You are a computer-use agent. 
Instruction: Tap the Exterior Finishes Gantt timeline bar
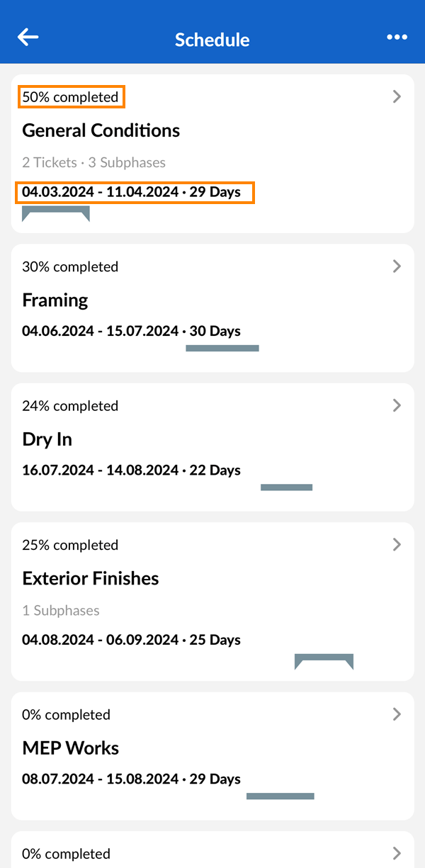point(324,659)
